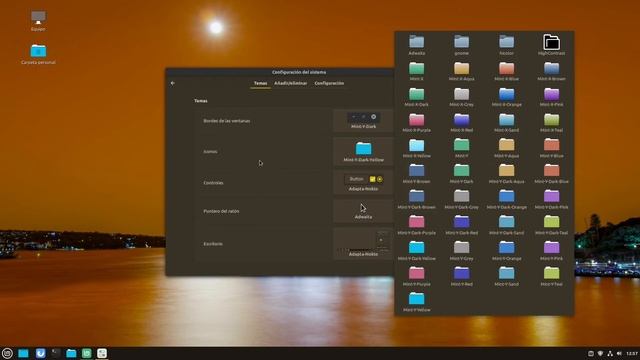Select the Mint-Y-Dark-Blue icon theme
This screenshot has width=640, height=360.
[551, 173]
